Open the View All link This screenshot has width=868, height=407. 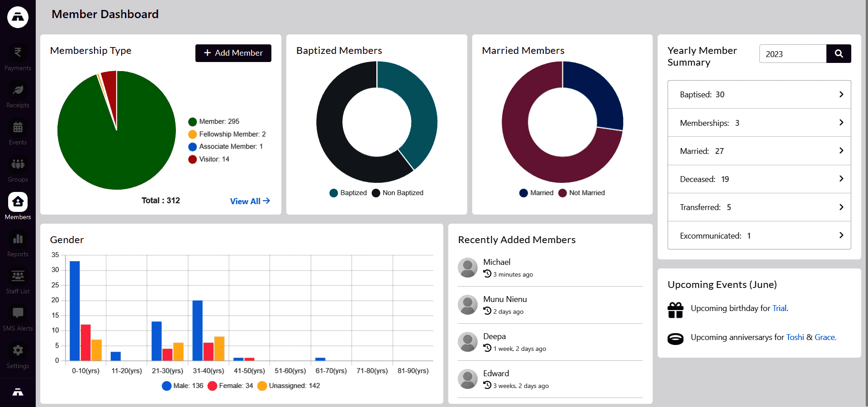[250, 201]
